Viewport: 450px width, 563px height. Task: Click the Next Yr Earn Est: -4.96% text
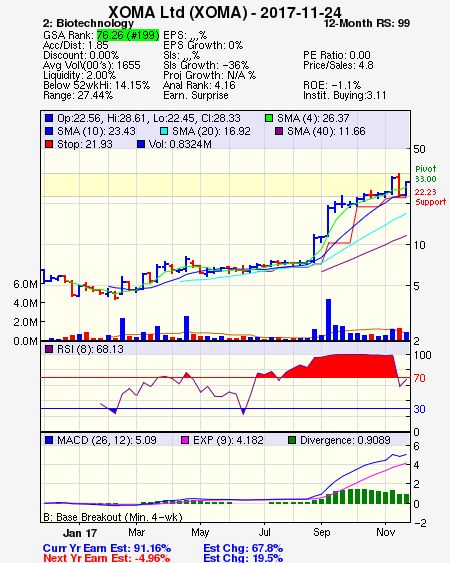click(x=107, y=558)
